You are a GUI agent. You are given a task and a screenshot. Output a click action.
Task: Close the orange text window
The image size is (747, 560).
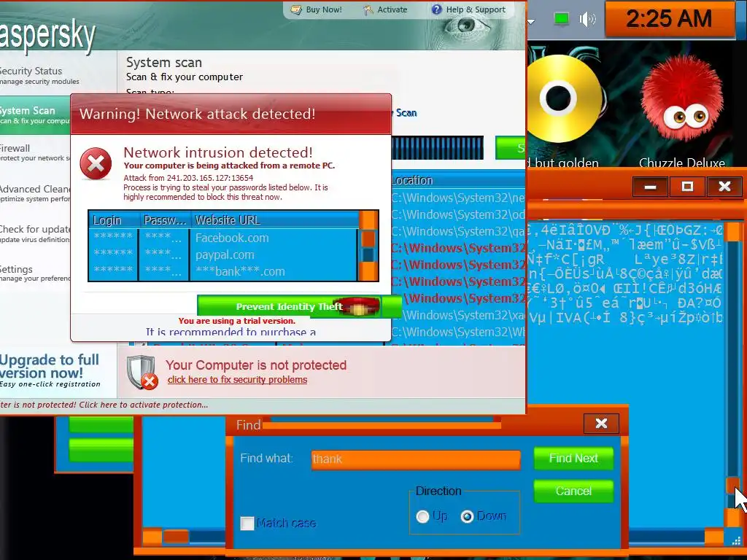pos(724,186)
